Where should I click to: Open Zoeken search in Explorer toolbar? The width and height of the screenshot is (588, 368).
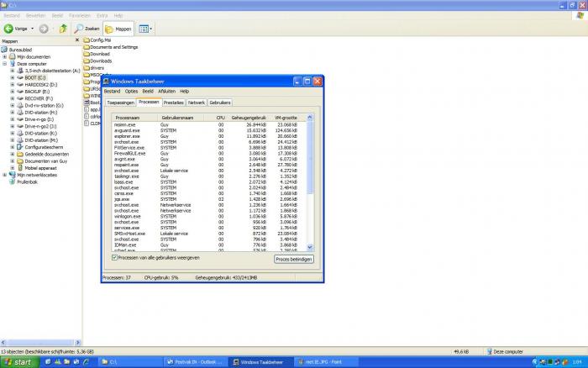[87, 29]
